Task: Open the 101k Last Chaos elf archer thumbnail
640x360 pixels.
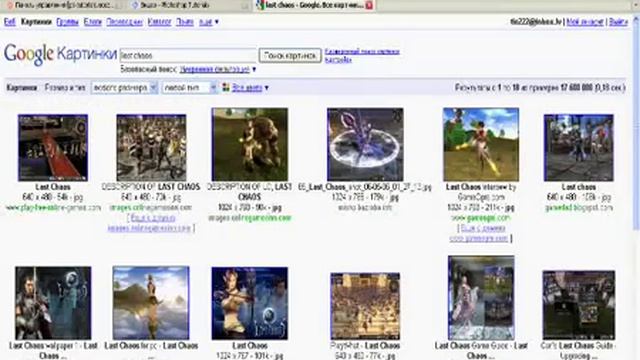Action: coord(249,303)
